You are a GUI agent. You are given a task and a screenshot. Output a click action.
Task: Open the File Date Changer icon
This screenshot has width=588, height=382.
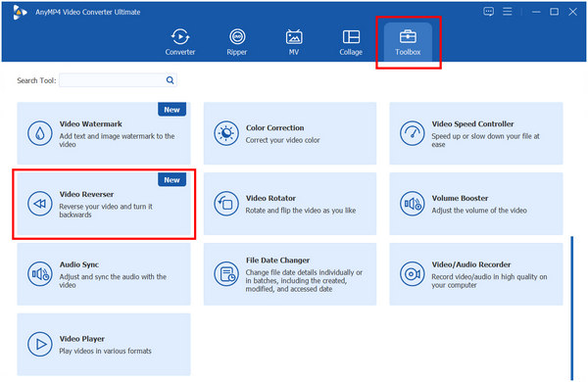pos(226,274)
